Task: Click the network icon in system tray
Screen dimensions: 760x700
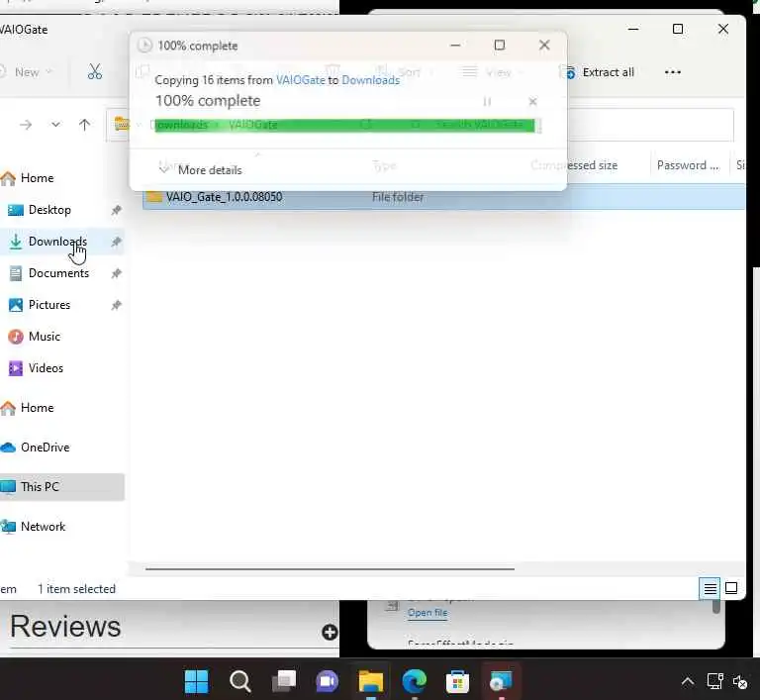Action: [714, 681]
